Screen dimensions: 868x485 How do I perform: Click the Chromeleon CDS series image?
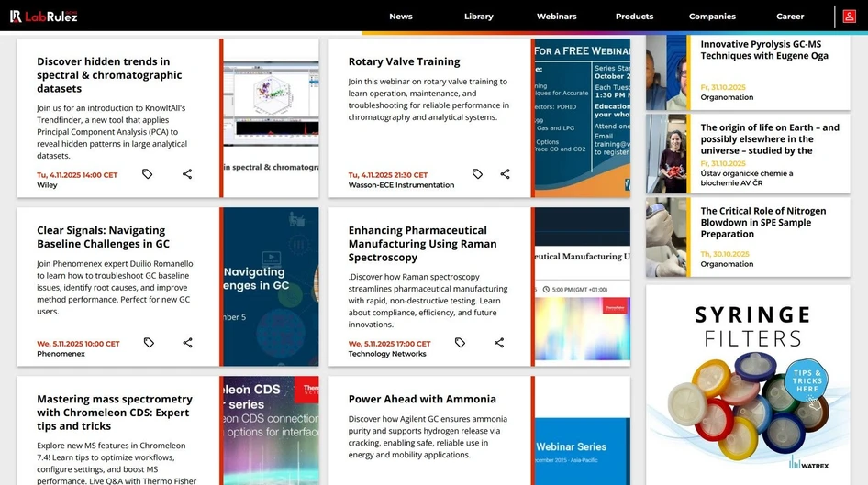[x=272, y=431]
